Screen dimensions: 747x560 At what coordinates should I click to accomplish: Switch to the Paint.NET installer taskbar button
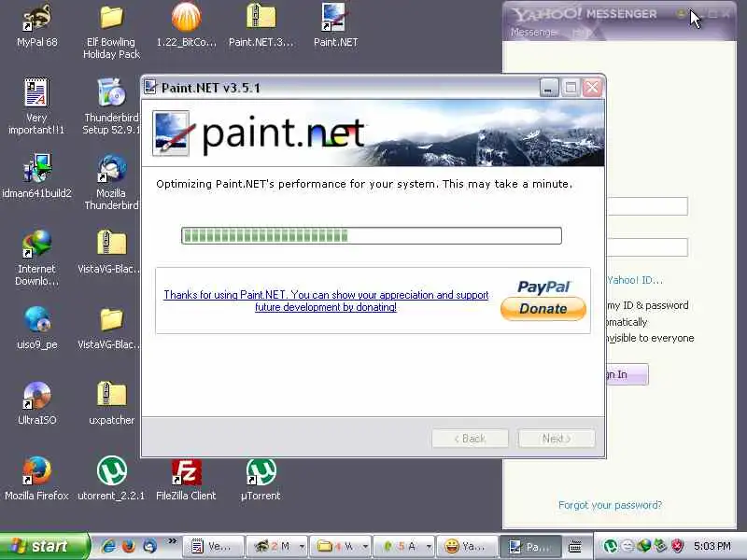click(x=530, y=547)
